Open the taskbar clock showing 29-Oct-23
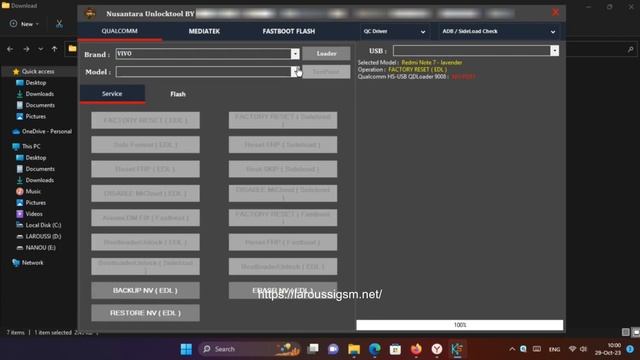Screen dimensions: 640x360 608,349
